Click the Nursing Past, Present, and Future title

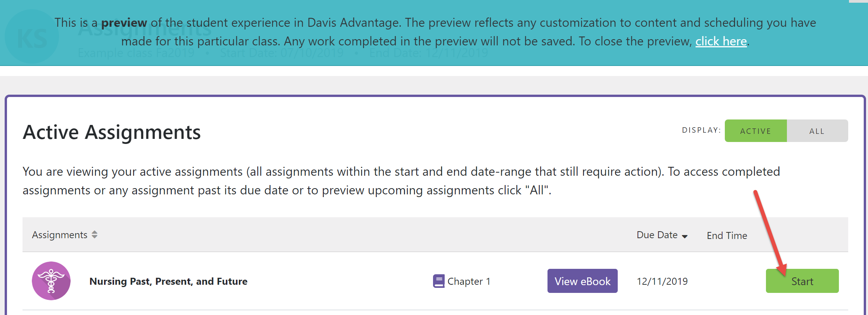tap(168, 281)
